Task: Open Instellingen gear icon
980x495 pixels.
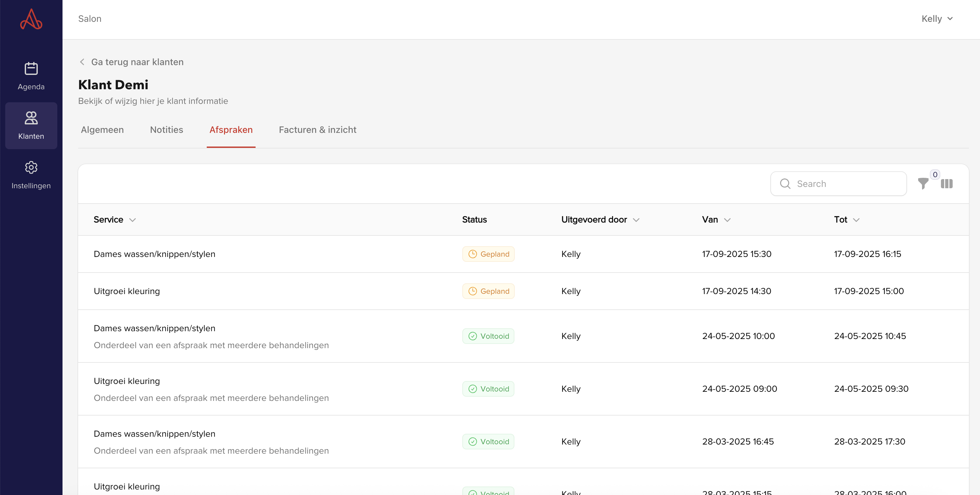Action: (31, 167)
